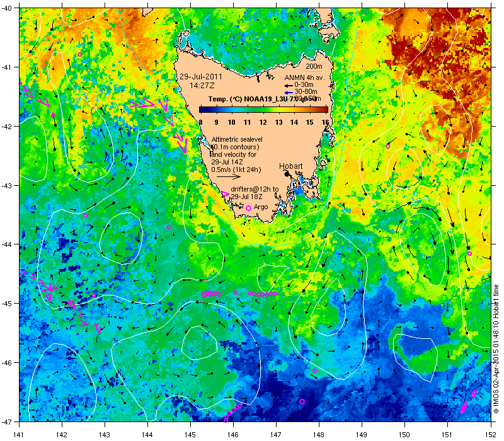Click the 'and velocity for' text
The image size is (504, 441).
click(234, 154)
